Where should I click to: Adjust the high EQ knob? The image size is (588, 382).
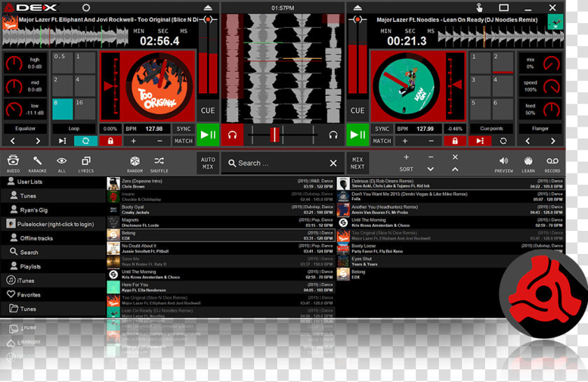(14, 64)
